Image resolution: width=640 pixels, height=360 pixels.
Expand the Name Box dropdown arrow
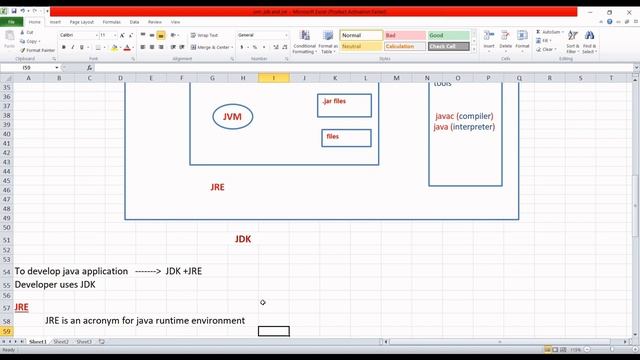57,68
